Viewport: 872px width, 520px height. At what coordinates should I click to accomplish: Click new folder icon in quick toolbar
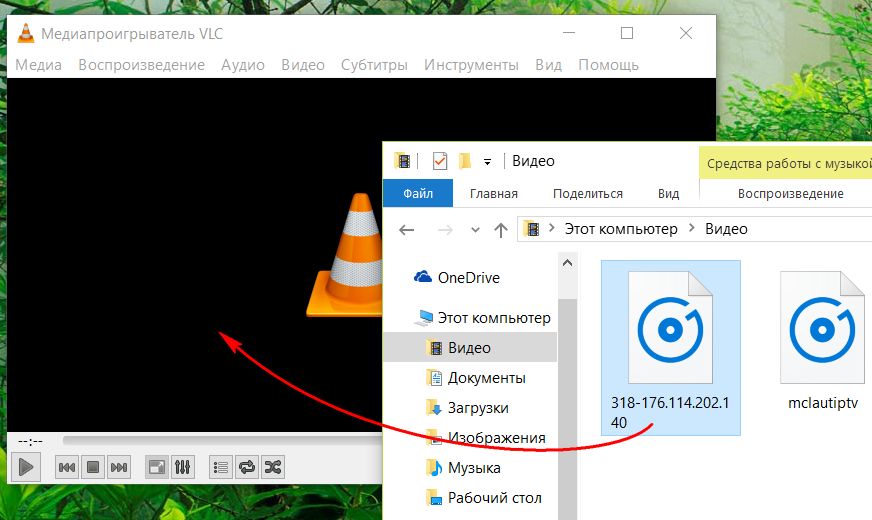pyautogui.click(x=464, y=161)
